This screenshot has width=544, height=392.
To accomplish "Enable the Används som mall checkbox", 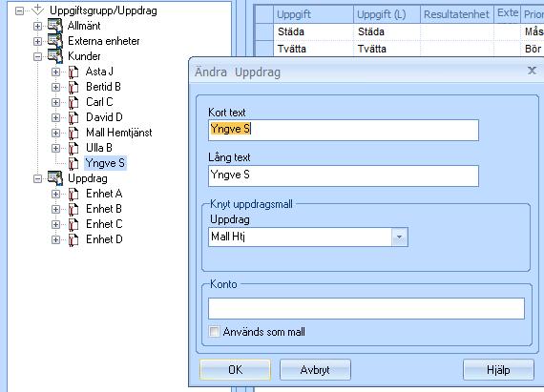I will click(x=214, y=331).
